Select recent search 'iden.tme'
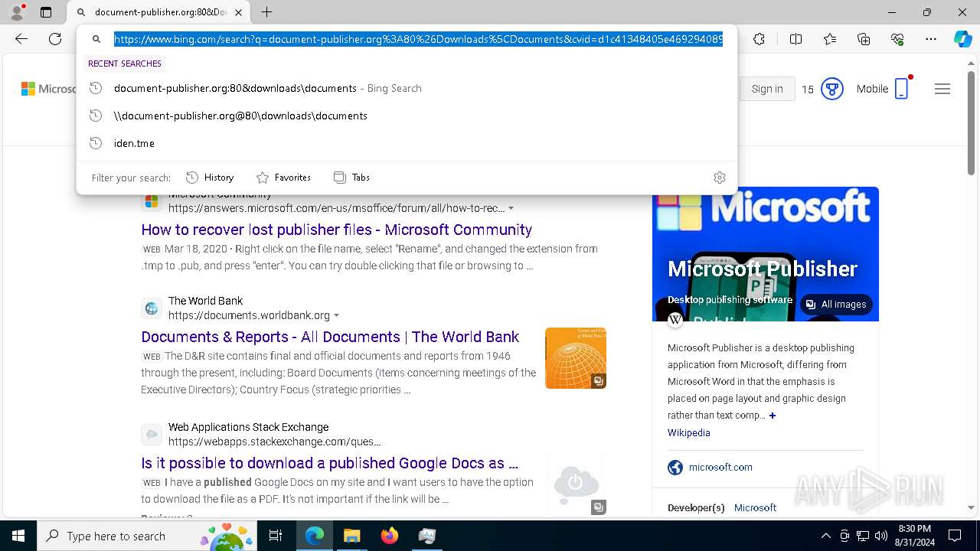980x551 pixels. coord(407,143)
